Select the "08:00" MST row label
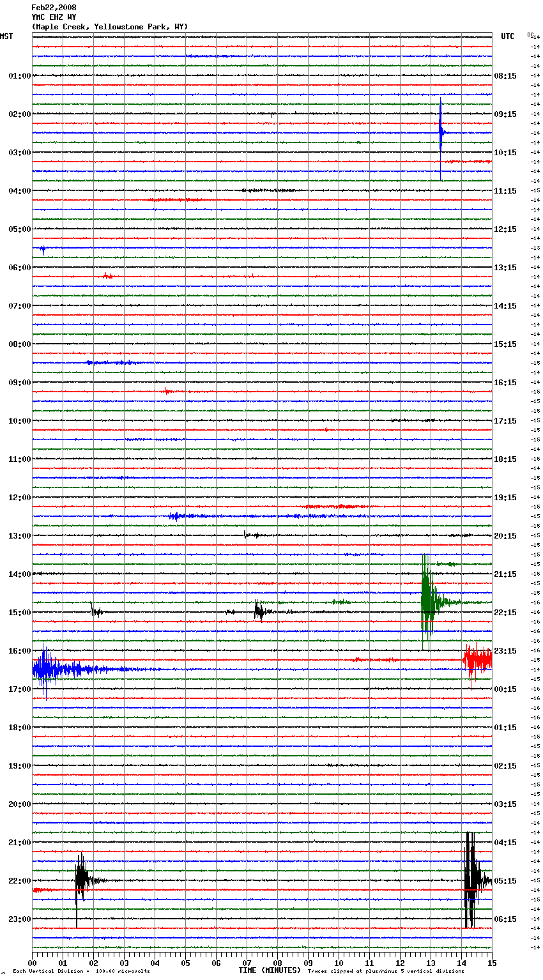 (x=20, y=344)
